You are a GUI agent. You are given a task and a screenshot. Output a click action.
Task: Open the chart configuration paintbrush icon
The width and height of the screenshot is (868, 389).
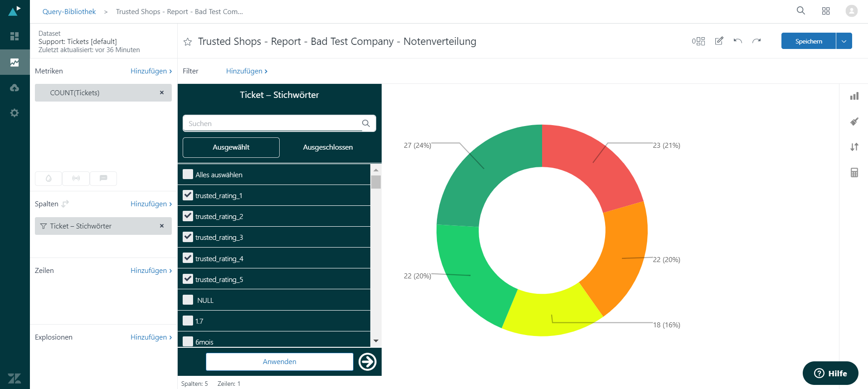[854, 122]
